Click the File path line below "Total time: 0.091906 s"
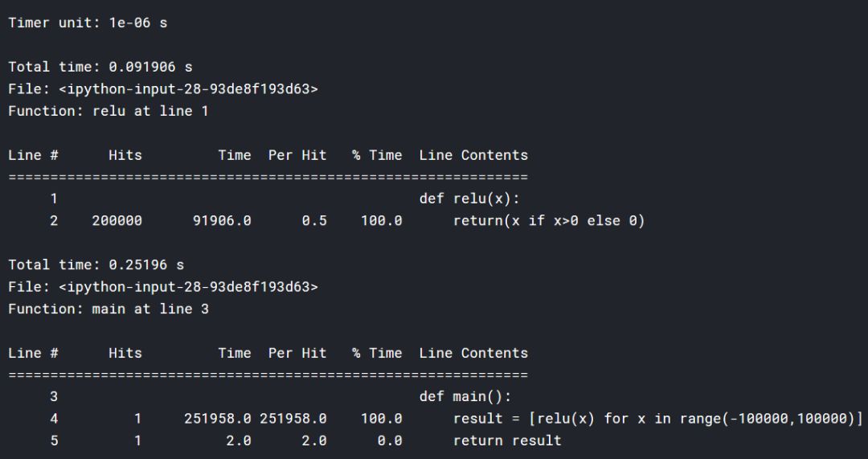The height and width of the screenshot is (459, 868). pyautogui.click(x=162, y=89)
